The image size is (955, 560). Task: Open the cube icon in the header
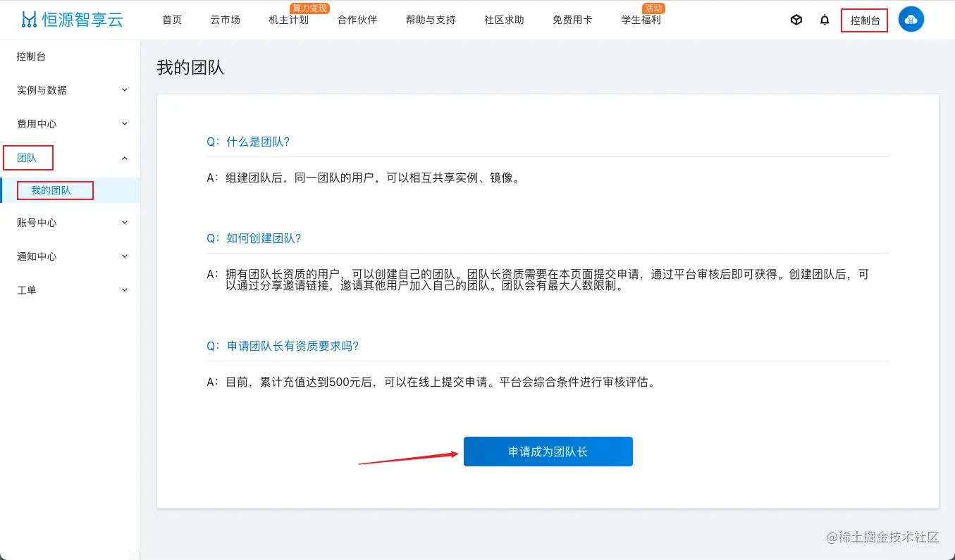coord(796,20)
